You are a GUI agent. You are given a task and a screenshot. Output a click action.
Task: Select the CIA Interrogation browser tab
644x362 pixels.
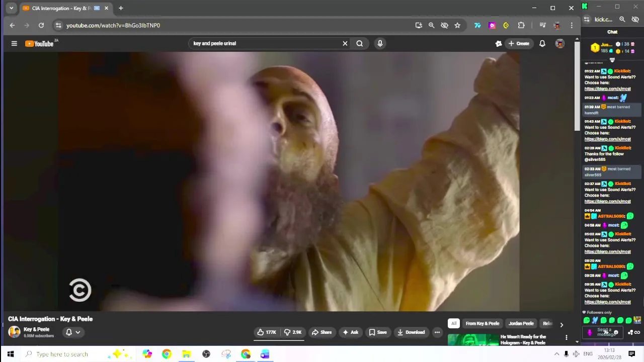click(x=65, y=8)
